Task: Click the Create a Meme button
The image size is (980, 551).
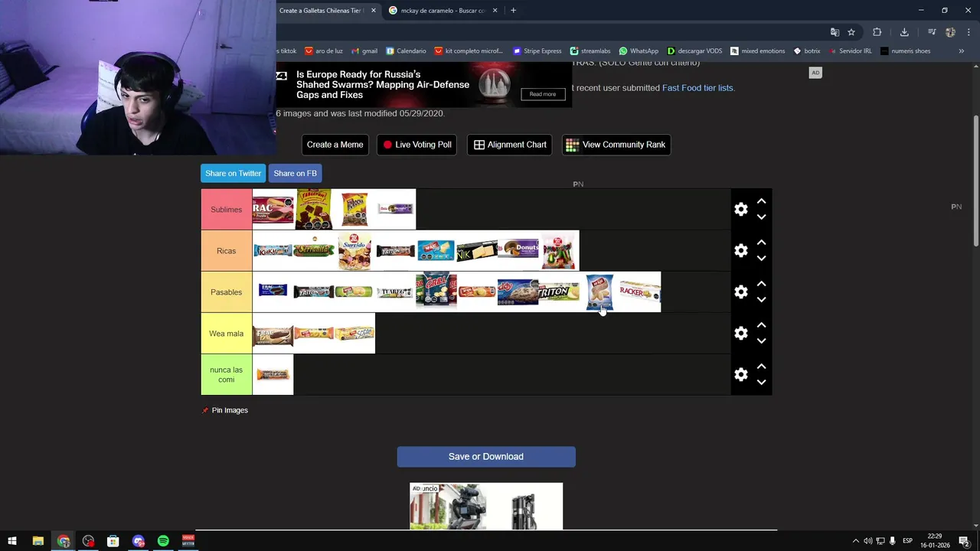Action: [335, 145]
